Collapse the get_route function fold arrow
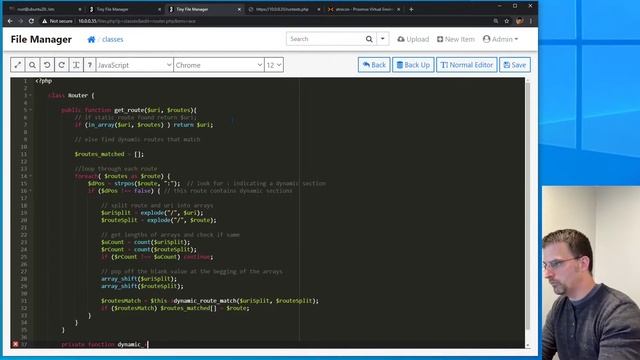The width and height of the screenshot is (640, 360). (30, 110)
